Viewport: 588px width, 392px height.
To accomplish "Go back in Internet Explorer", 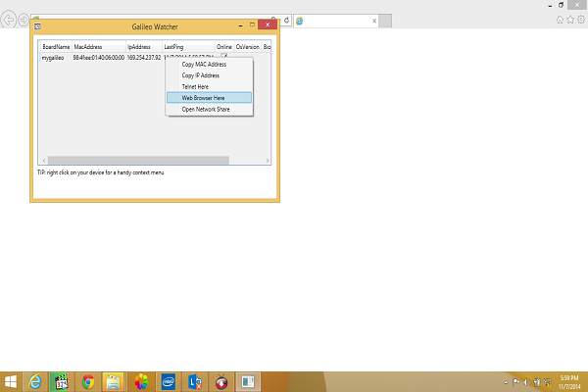I will [x=9, y=20].
